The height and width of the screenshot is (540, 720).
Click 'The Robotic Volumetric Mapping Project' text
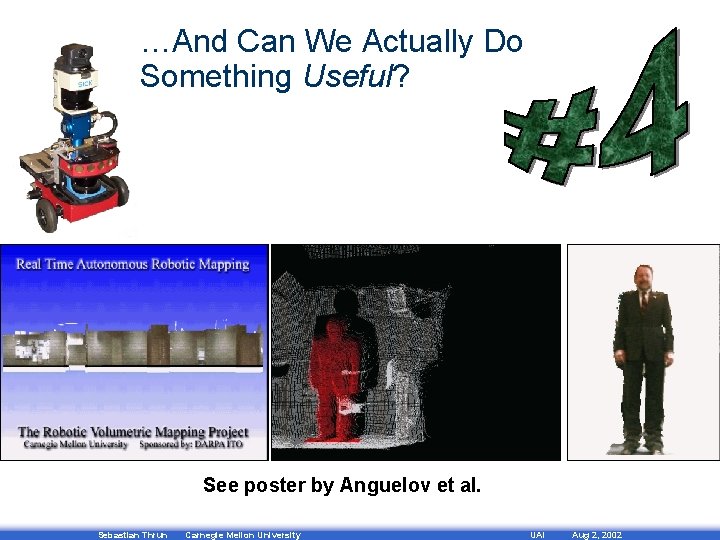[133, 432]
